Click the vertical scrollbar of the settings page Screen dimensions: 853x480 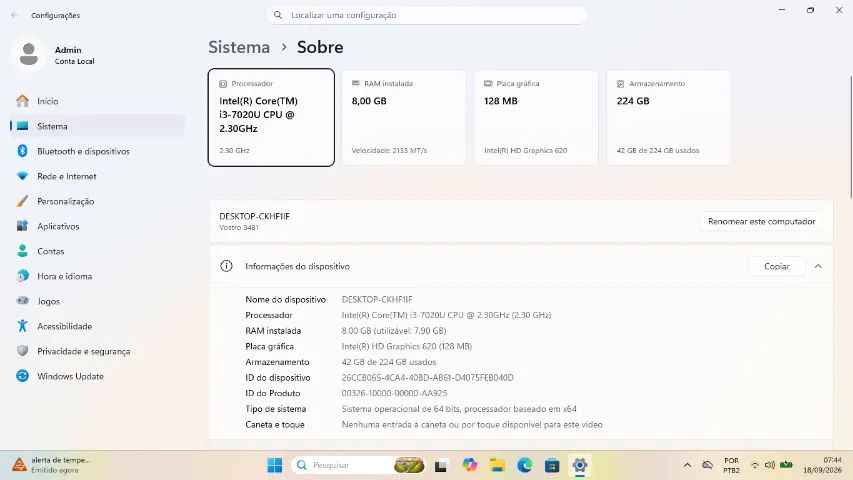pyautogui.click(x=851, y=137)
